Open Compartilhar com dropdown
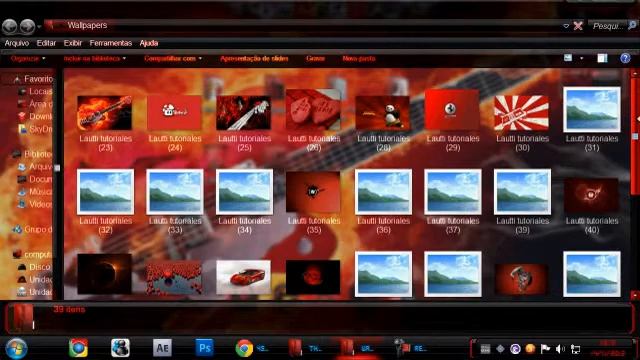This screenshot has height=360, width=640. 173,58
